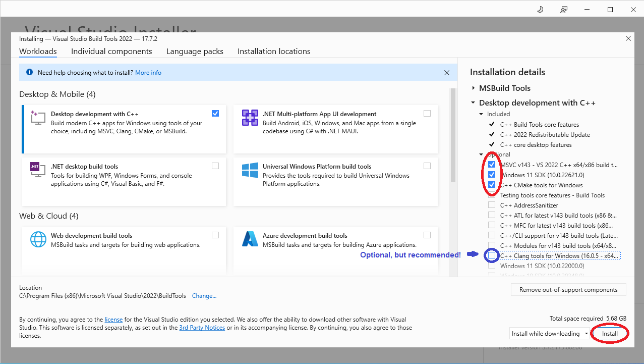Enable C++ Clang tools for Windows
The image size is (644, 364).
[x=492, y=255]
